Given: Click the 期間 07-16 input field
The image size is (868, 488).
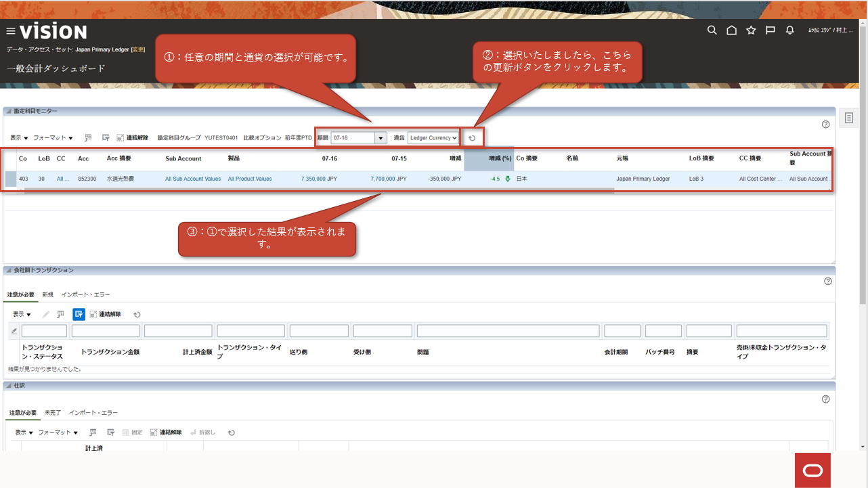Looking at the screenshot, I should click(353, 138).
